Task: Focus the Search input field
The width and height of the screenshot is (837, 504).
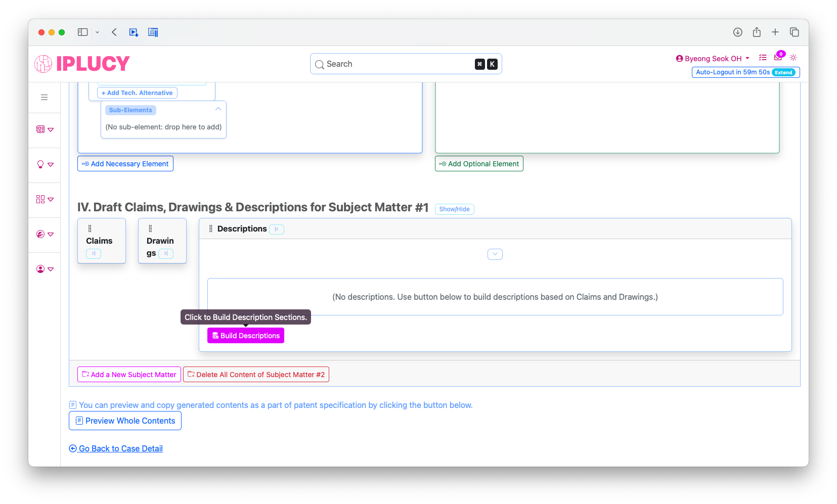Action: point(406,64)
